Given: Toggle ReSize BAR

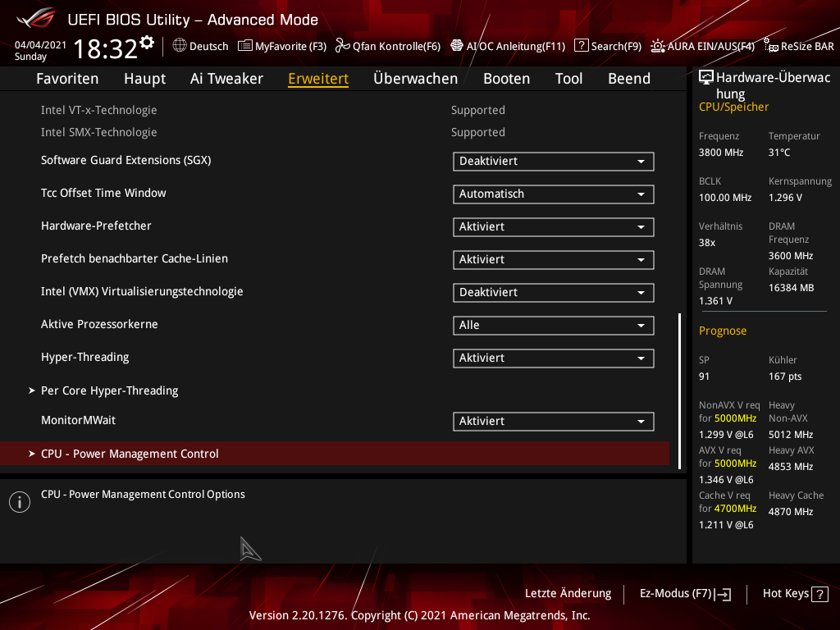Looking at the screenshot, I should coord(799,46).
